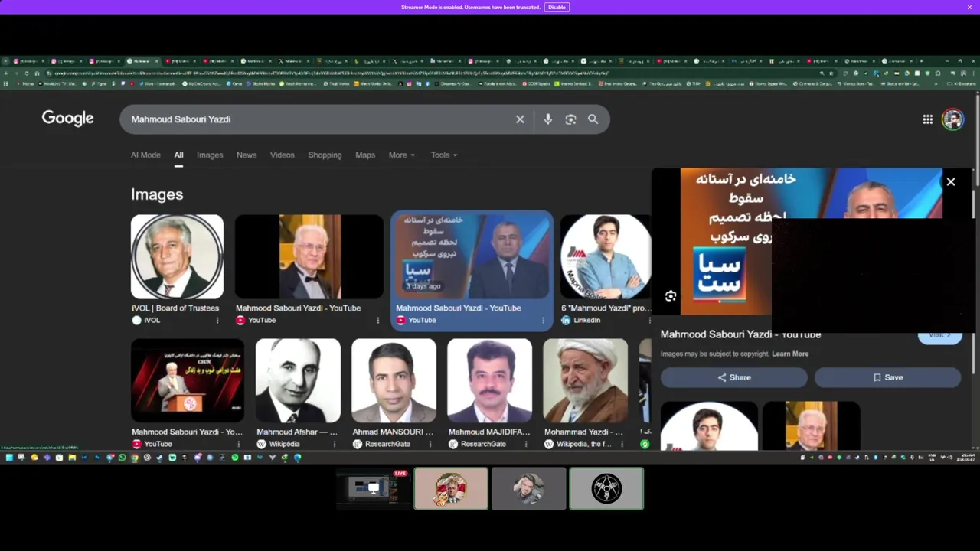Click the 'LinkedIn' source label

586,320
